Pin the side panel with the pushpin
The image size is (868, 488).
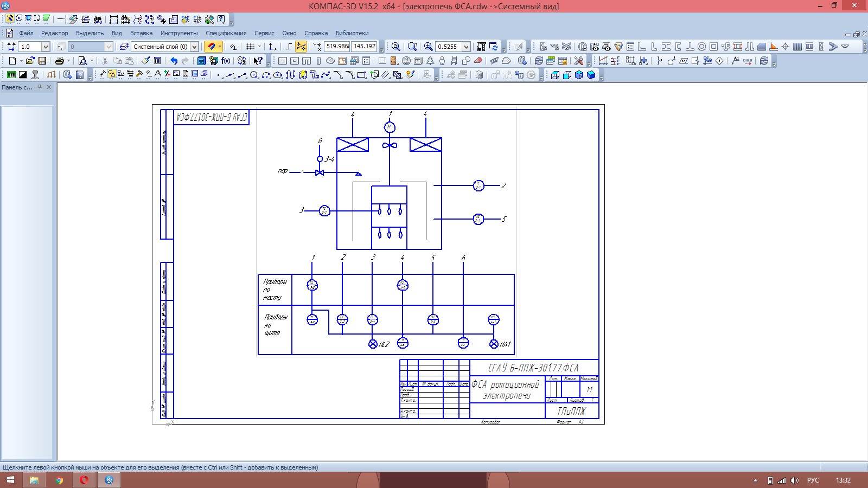click(x=40, y=87)
